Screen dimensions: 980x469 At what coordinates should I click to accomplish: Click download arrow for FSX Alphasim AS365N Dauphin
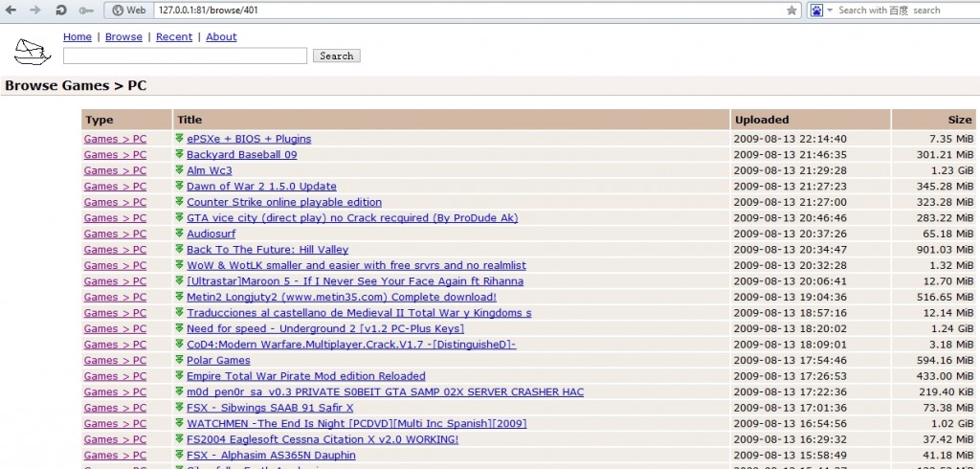(x=179, y=455)
